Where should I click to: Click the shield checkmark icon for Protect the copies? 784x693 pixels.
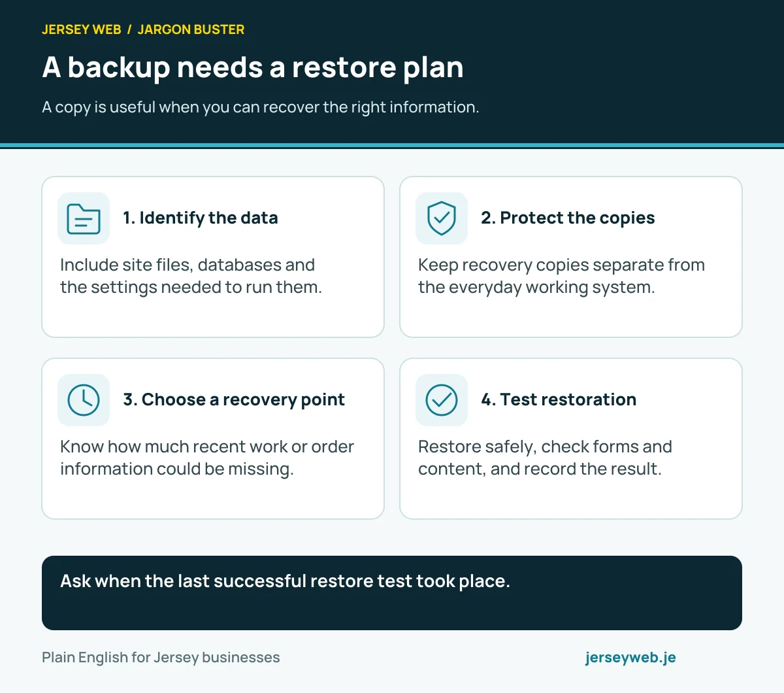pos(442,218)
